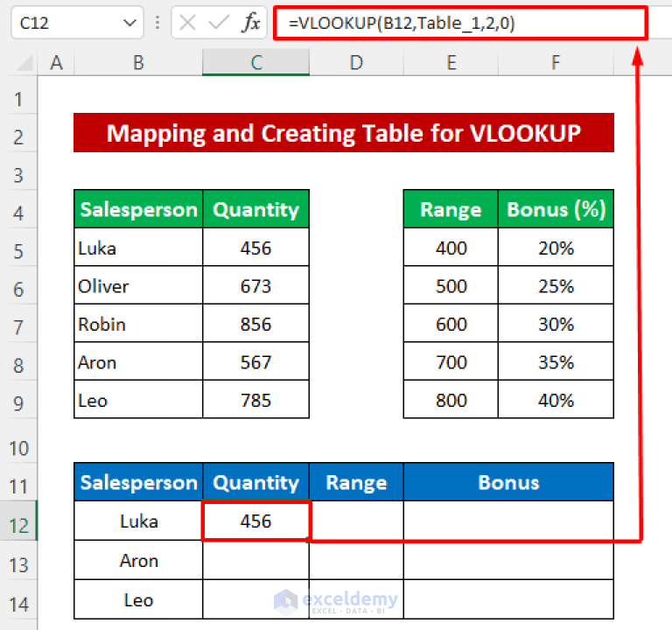Select the cell with quantity 567
Viewport: 672px width, 630px height.
tap(255, 361)
